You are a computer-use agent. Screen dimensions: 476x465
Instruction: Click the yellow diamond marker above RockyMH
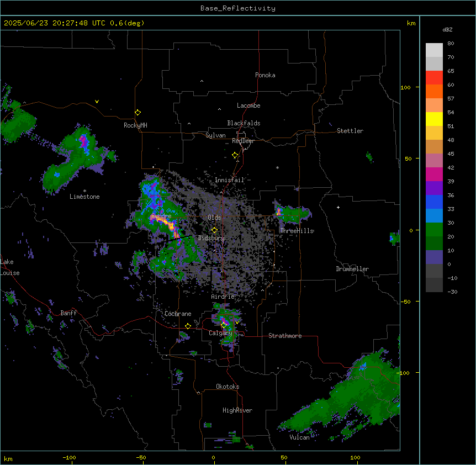pyautogui.click(x=137, y=113)
